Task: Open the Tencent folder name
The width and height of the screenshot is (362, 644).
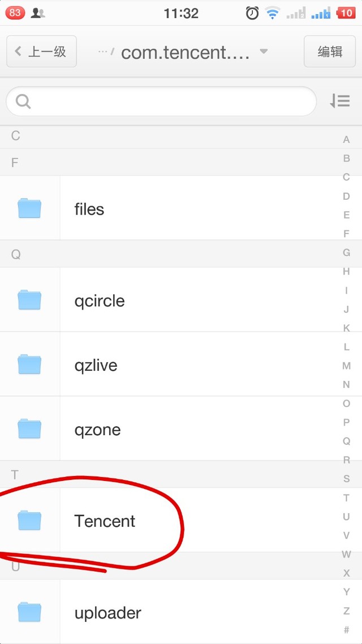Action: pos(105,521)
